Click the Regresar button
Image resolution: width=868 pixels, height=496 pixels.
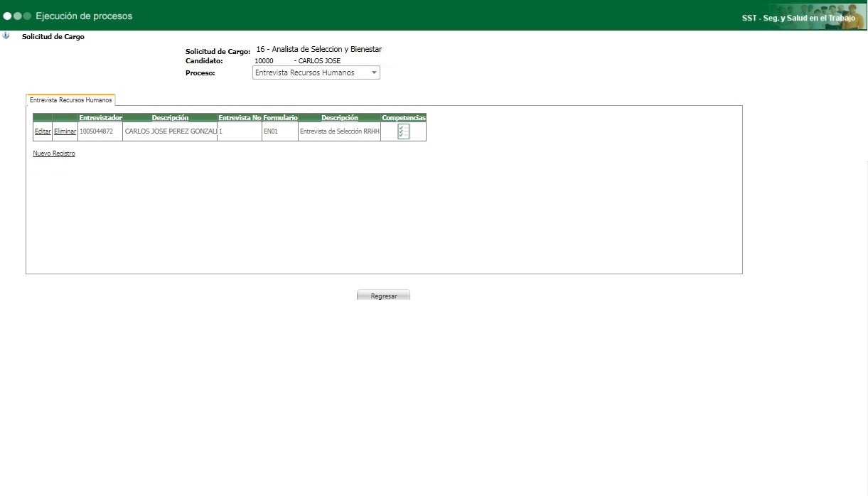tap(383, 296)
